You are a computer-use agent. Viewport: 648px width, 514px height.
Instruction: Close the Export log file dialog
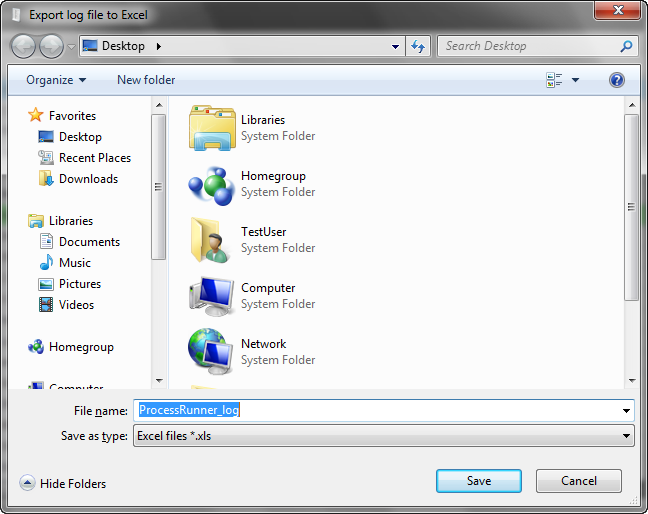[618, 10]
